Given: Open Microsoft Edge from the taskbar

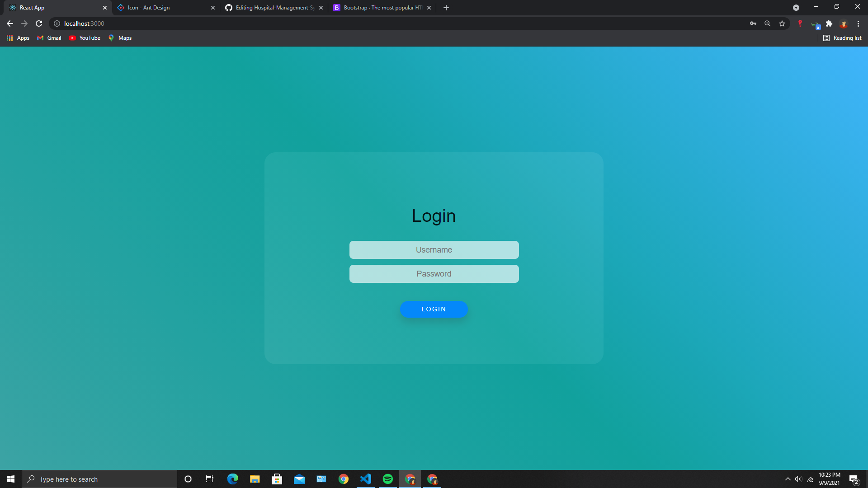Looking at the screenshot, I should pyautogui.click(x=233, y=479).
